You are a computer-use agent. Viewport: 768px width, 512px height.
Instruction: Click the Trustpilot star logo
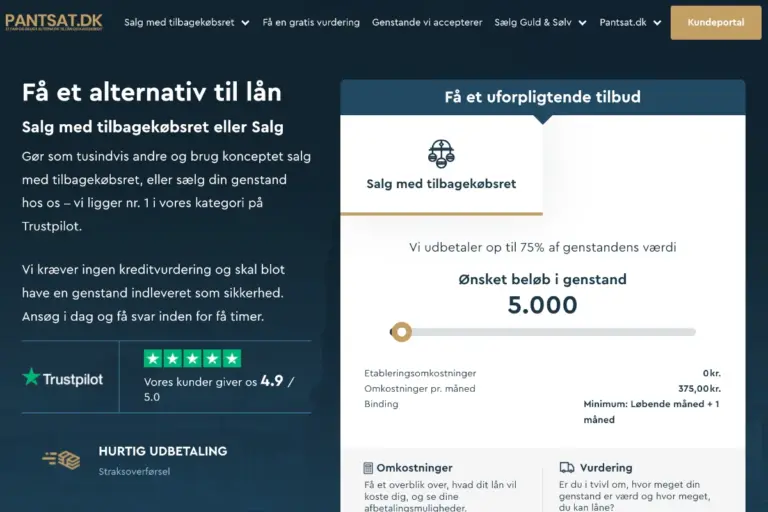click(x=31, y=377)
